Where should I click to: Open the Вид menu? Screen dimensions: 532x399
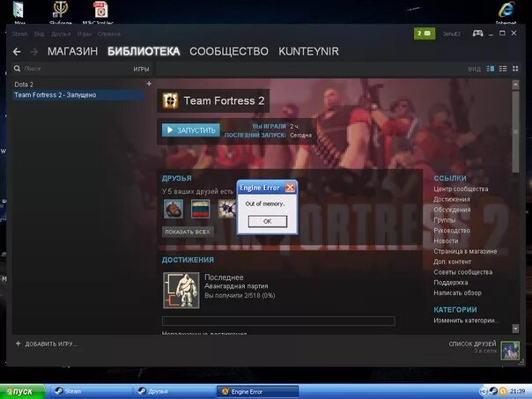point(39,34)
